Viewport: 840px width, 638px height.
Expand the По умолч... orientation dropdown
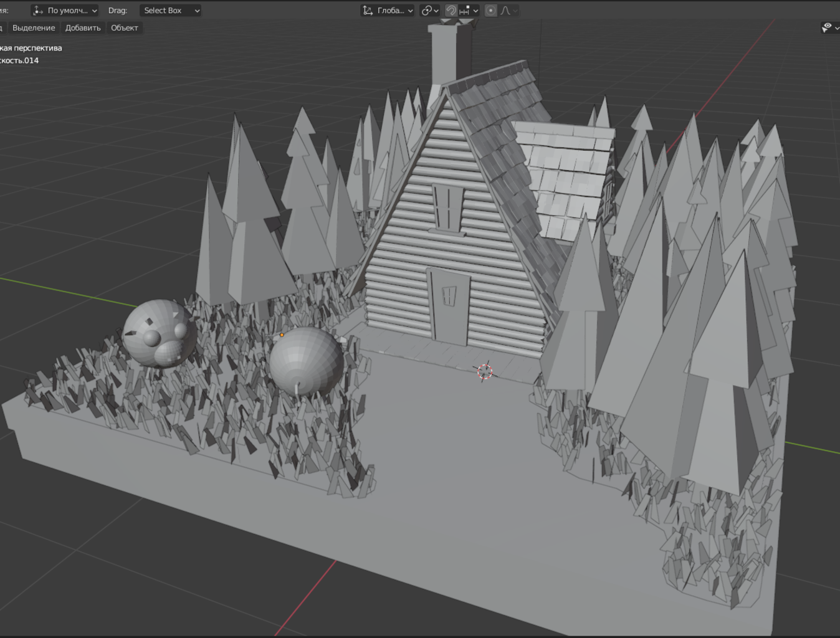[65, 11]
